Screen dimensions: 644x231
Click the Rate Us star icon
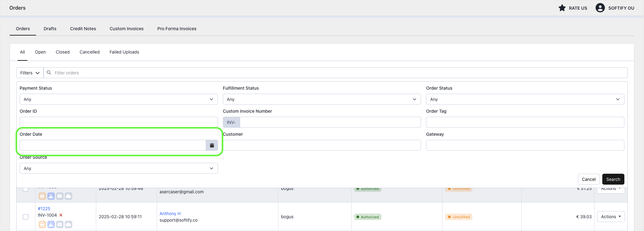(x=562, y=8)
